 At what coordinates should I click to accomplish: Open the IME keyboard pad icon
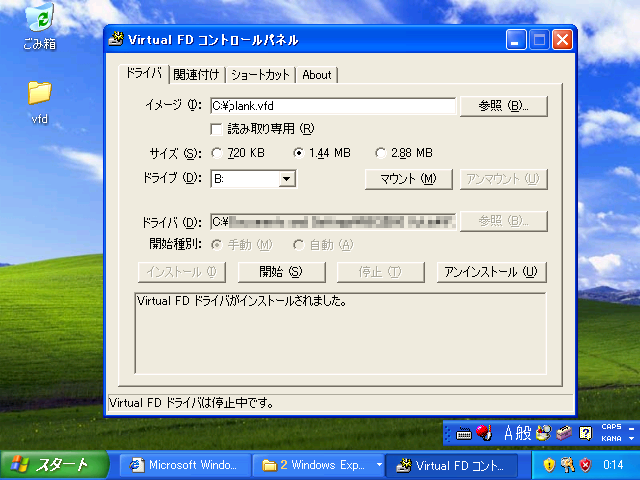(x=463, y=433)
